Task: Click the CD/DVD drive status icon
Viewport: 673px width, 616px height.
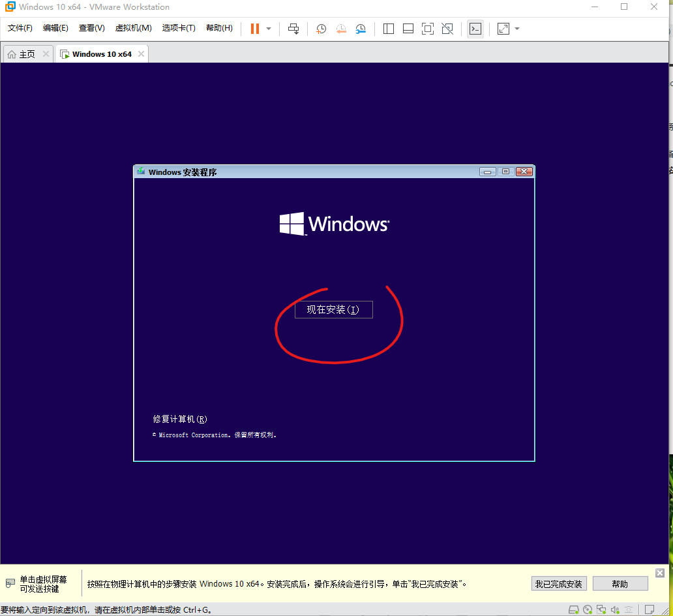Action: tap(588, 609)
